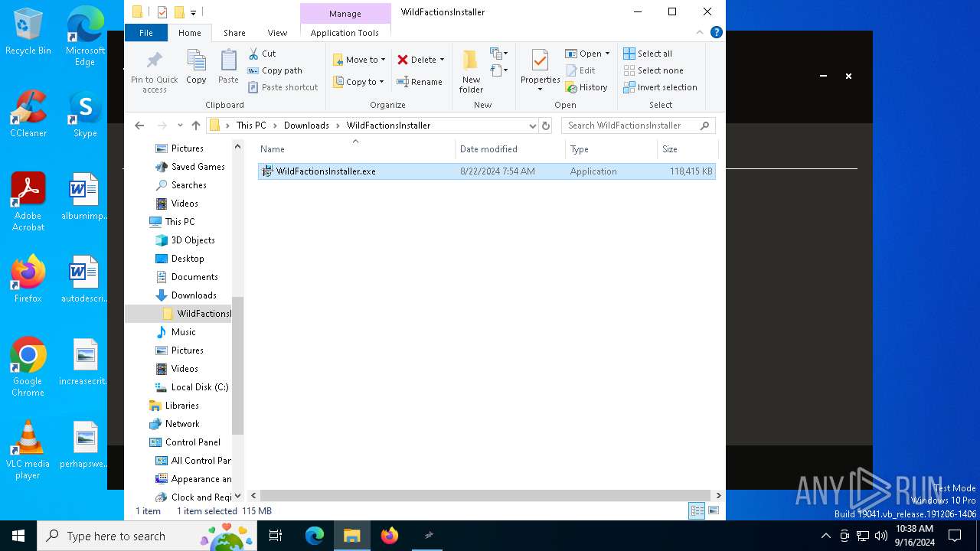Switch to Large icons view layout

click(x=714, y=511)
